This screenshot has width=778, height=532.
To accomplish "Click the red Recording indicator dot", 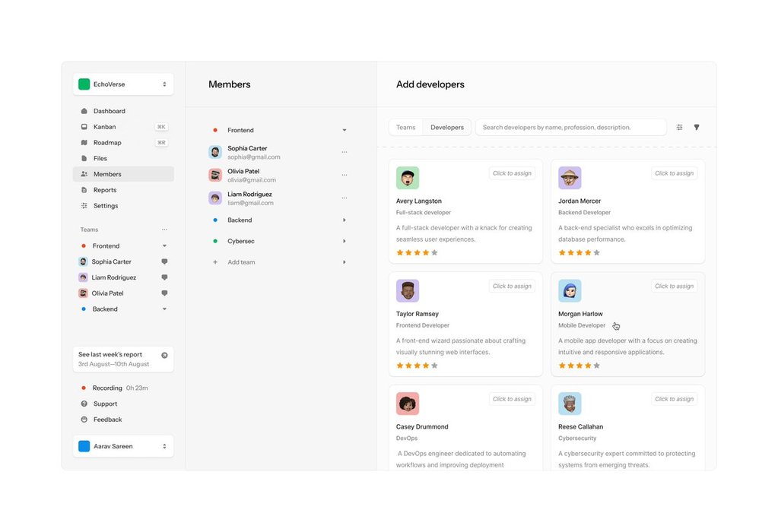I will pyautogui.click(x=84, y=388).
